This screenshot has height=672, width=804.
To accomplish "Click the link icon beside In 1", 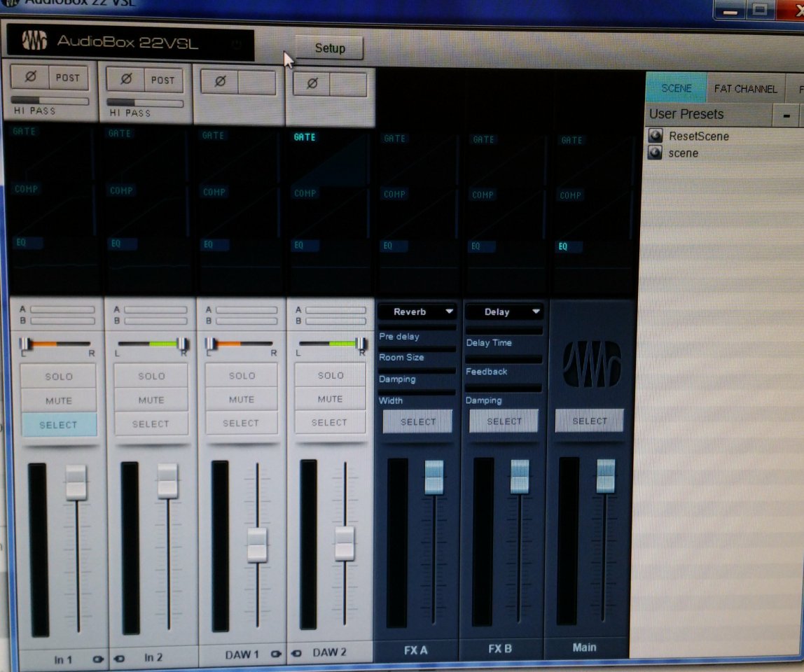I will pos(97,659).
